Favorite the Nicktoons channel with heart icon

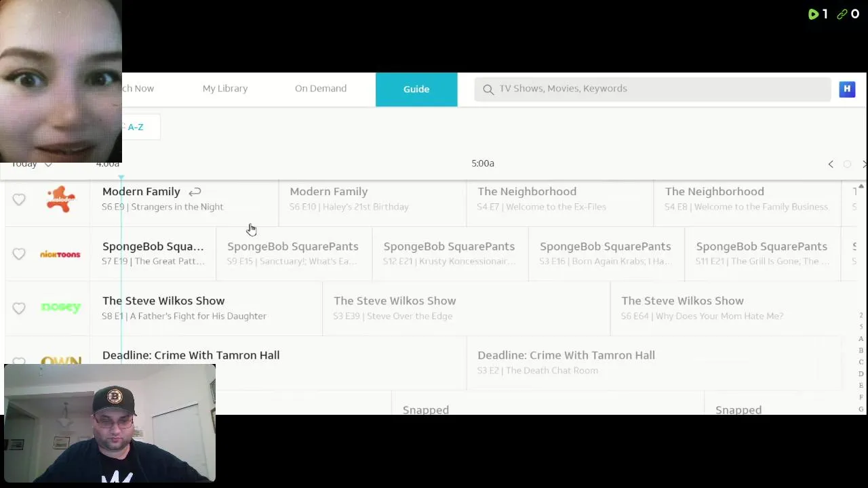pos(19,253)
